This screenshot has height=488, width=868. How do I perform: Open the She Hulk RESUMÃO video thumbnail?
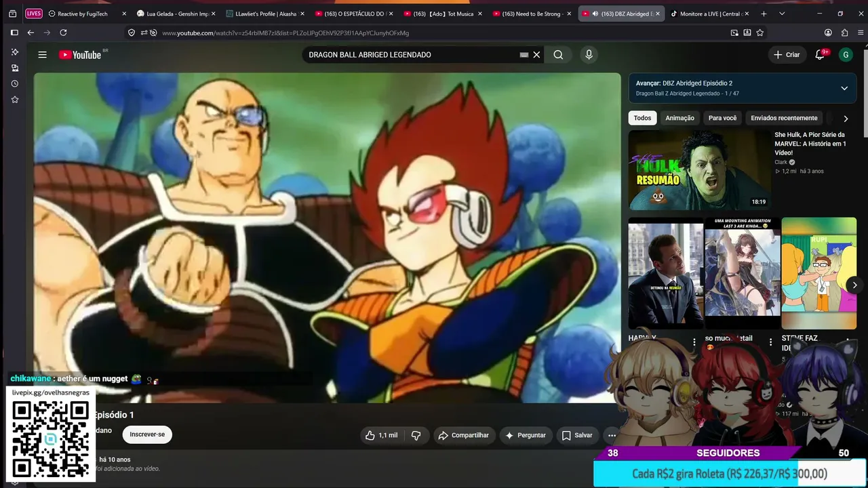click(x=699, y=170)
